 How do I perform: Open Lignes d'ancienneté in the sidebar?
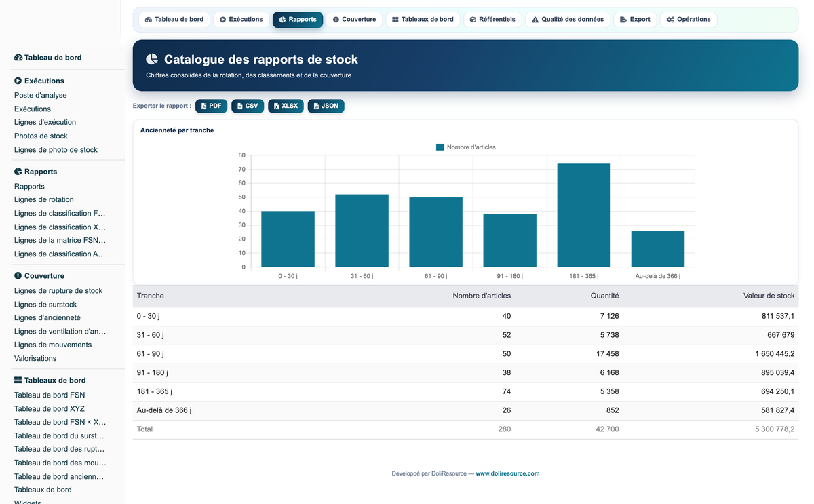point(47,318)
